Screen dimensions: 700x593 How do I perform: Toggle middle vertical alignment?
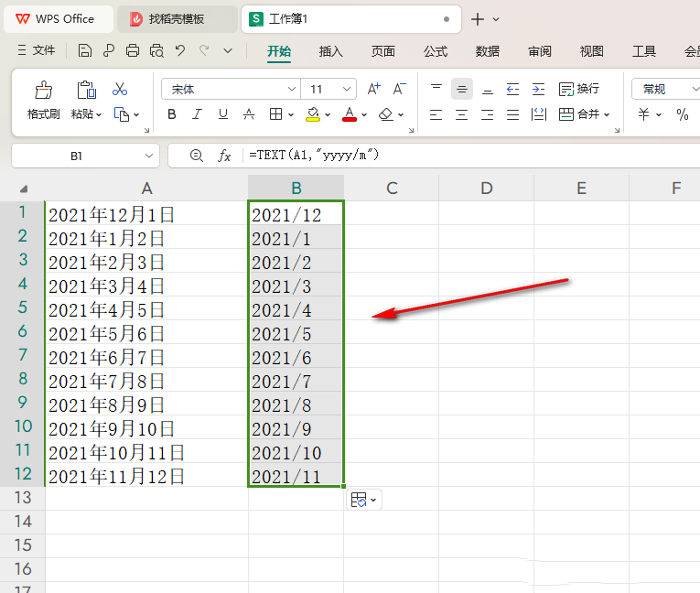tap(462, 89)
